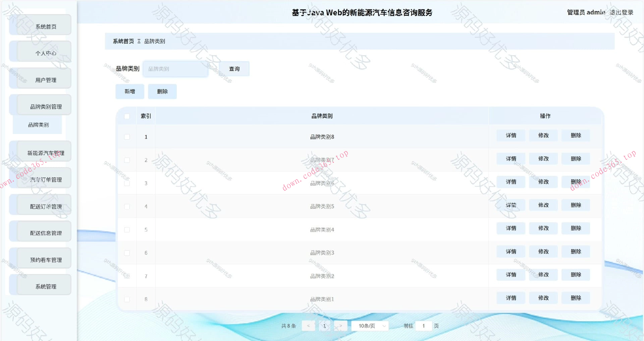Select 品牌类别 submenu entry
The image size is (644, 341).
(x=38, y=125)
